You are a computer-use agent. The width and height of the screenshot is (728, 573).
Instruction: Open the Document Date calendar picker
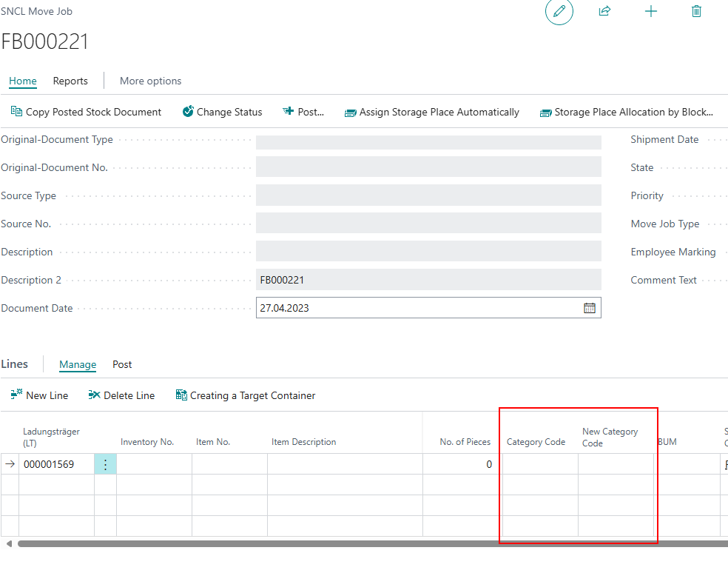coord(590,308)
